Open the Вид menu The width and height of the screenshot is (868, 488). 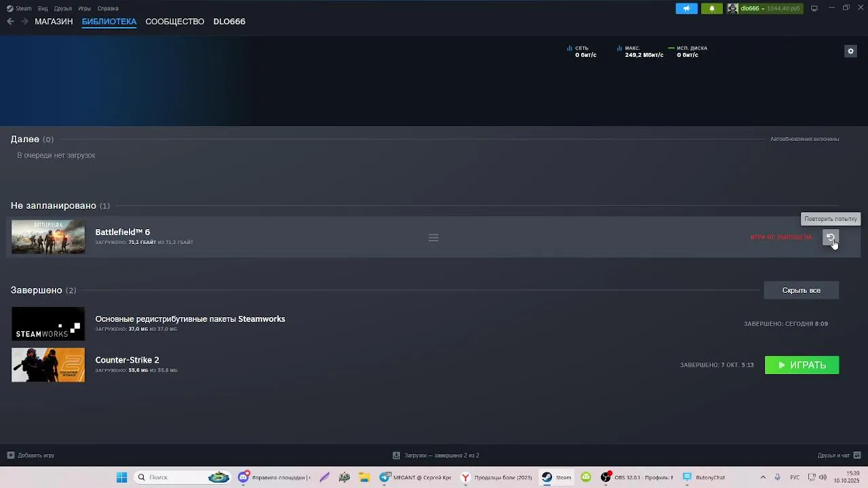pyautogui.click(x=43, y=8)
